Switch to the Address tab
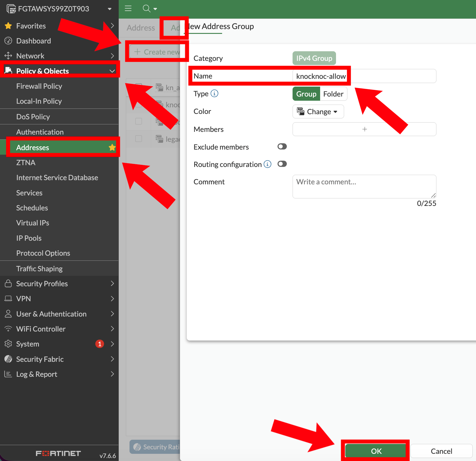The width and height of the screenshot is (476, 461). tap(141, 28)
